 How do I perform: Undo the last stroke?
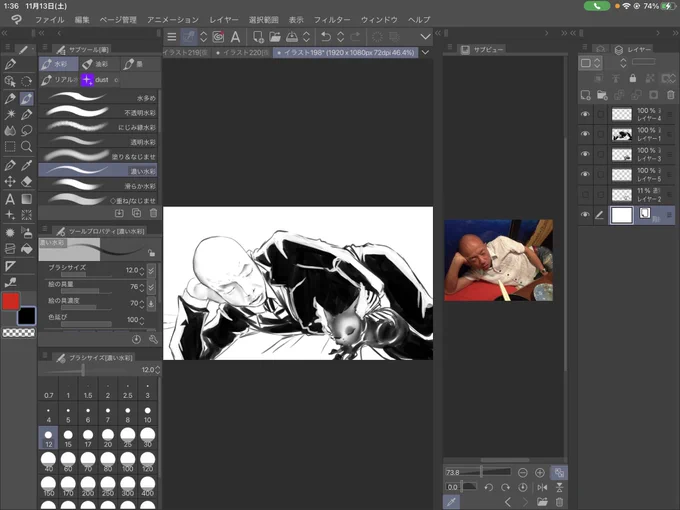(326, 37)
